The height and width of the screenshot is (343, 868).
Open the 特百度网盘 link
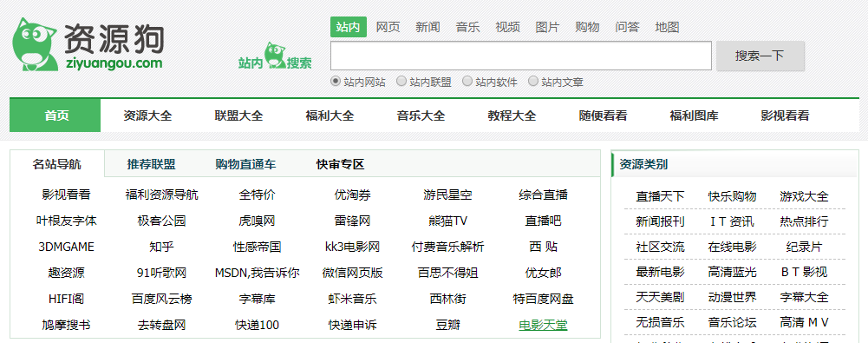click(x=543, y=300)
